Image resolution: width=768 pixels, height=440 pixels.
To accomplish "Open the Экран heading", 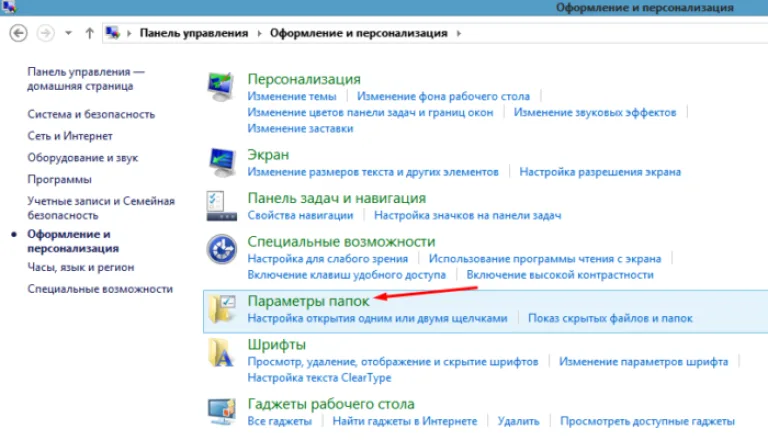I will pos(268,154).
